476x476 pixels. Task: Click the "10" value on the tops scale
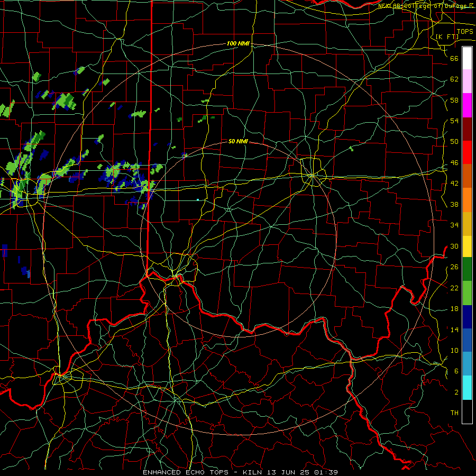tap(454, 350)
